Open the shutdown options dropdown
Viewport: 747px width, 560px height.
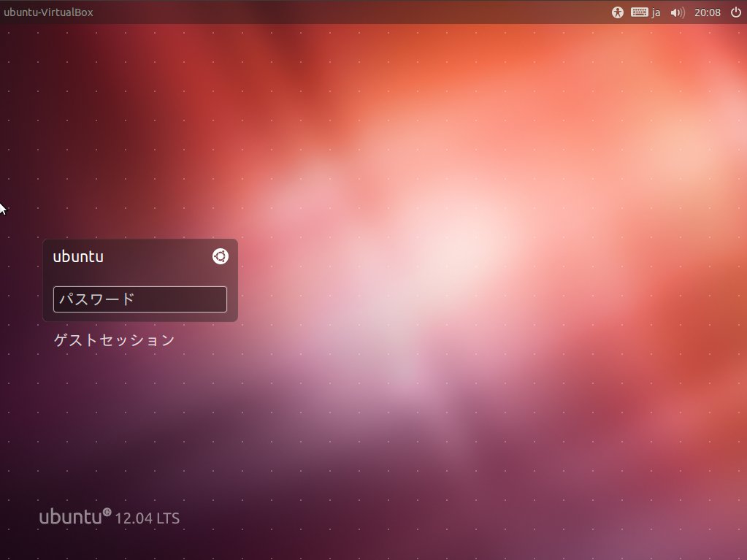click(737, 12)
